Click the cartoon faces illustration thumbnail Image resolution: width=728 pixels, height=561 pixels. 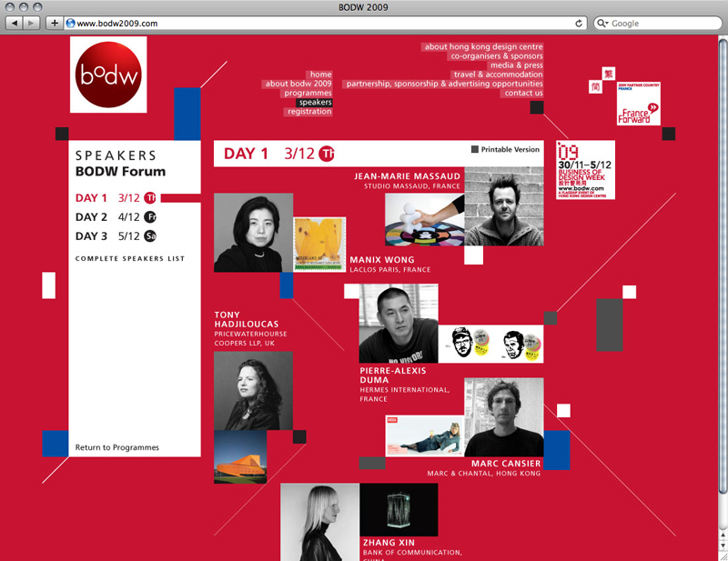pyautogui.click(x=490, y=344)
